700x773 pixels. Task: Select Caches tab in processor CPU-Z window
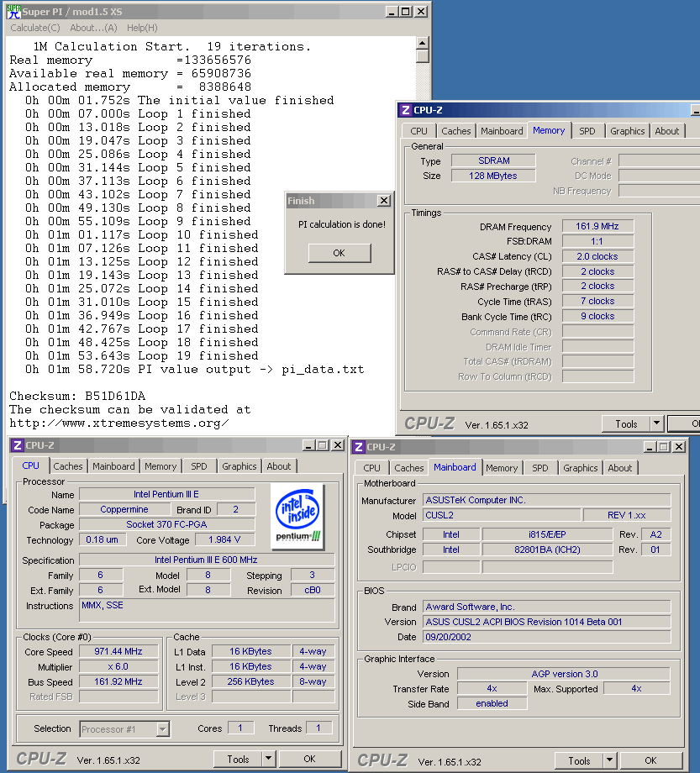(68, 466)
